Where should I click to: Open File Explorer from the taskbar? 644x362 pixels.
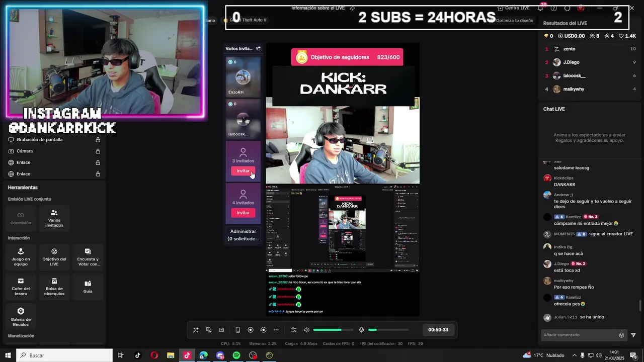[171, 355]
